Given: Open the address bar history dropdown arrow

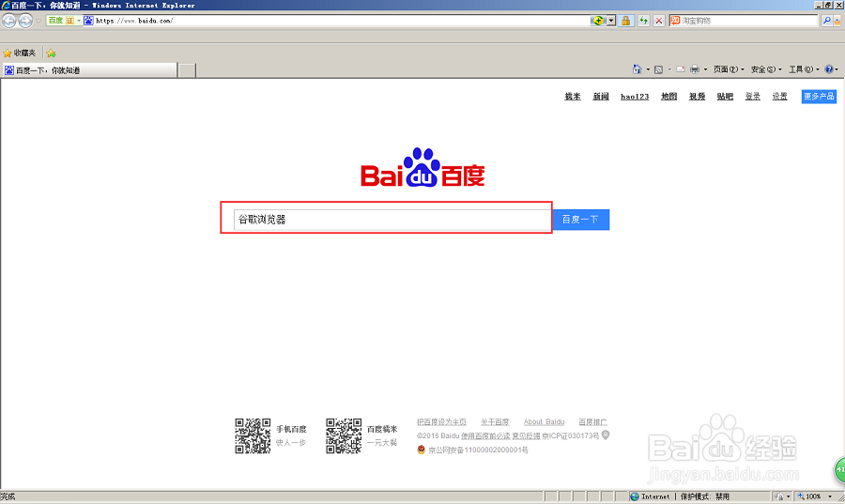Looking at the screenshot, I should 611,21.
